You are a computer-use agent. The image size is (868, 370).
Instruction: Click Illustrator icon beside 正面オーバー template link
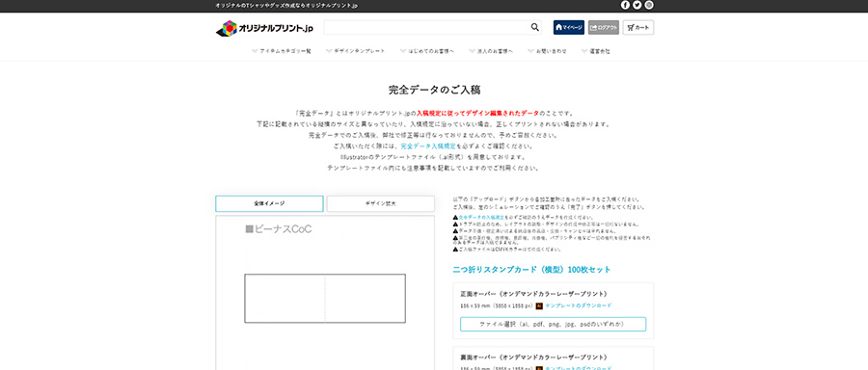(x=539, y=305)
